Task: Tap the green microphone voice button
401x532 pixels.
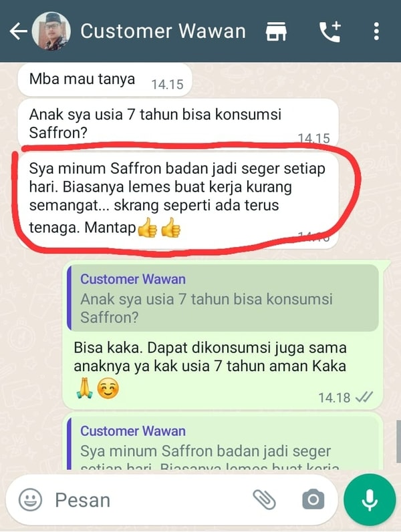Action: click(x=370, y=500)
